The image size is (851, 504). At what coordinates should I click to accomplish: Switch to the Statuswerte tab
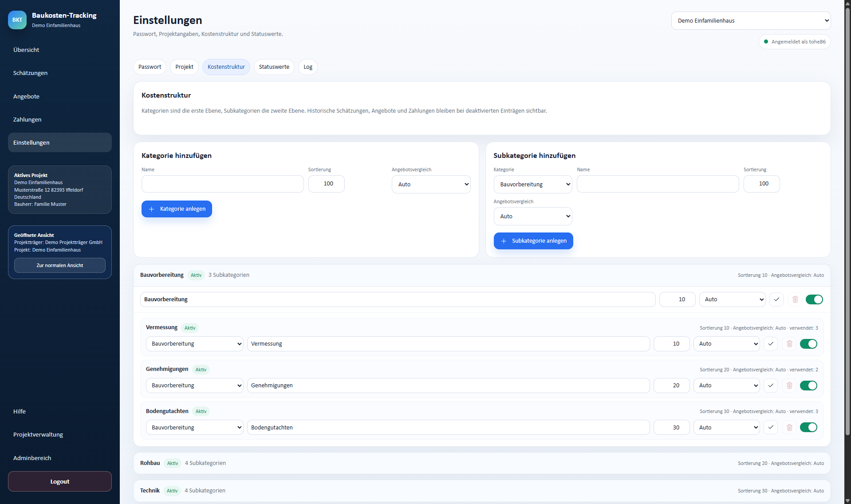(274, 67)
